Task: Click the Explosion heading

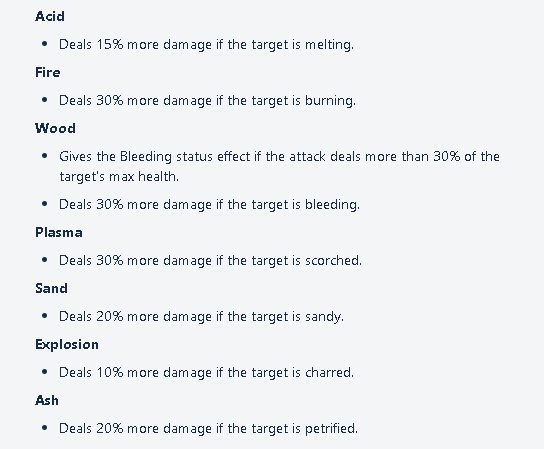Action: [x=67, y=345]
